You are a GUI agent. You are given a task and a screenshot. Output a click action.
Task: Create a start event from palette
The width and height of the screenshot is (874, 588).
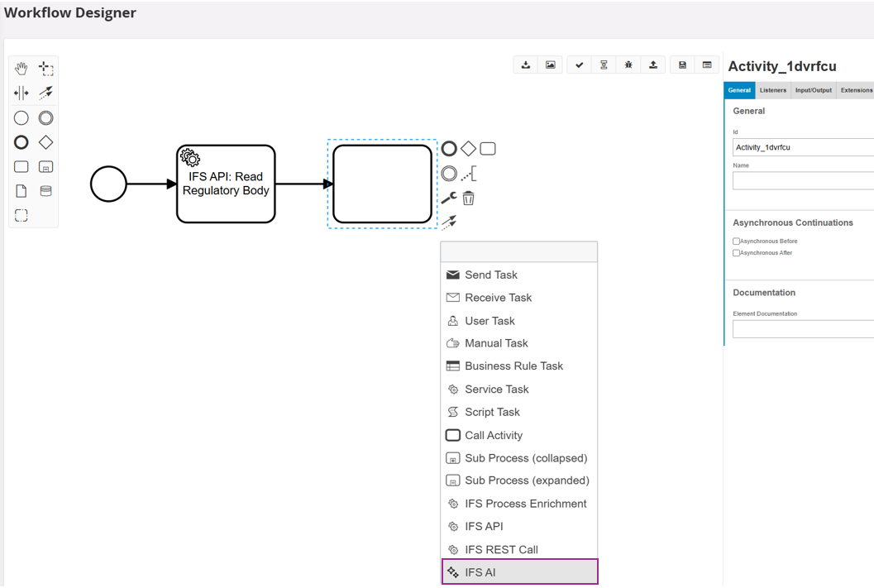click(x=21, y=118)
